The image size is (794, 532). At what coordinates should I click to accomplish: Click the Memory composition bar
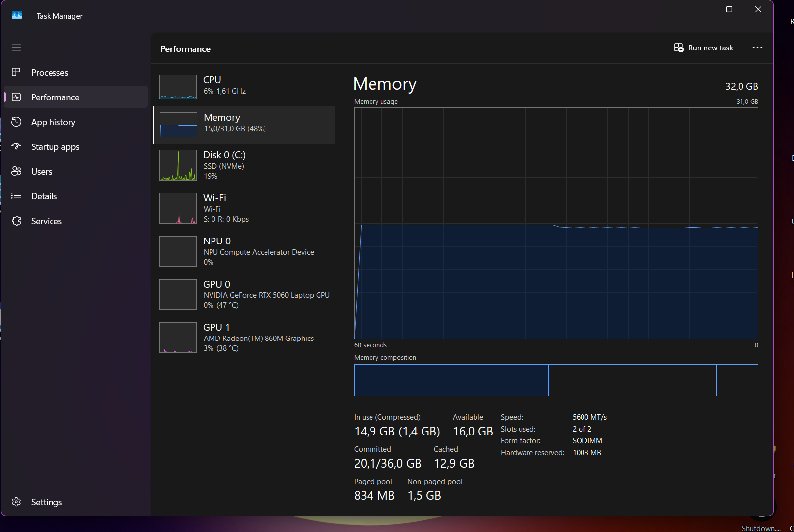(556, 380)
